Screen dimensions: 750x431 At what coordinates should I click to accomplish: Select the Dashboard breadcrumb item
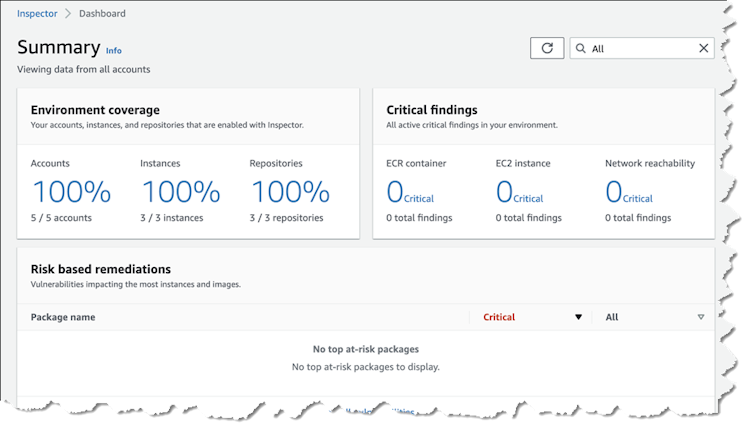(103, 14)
